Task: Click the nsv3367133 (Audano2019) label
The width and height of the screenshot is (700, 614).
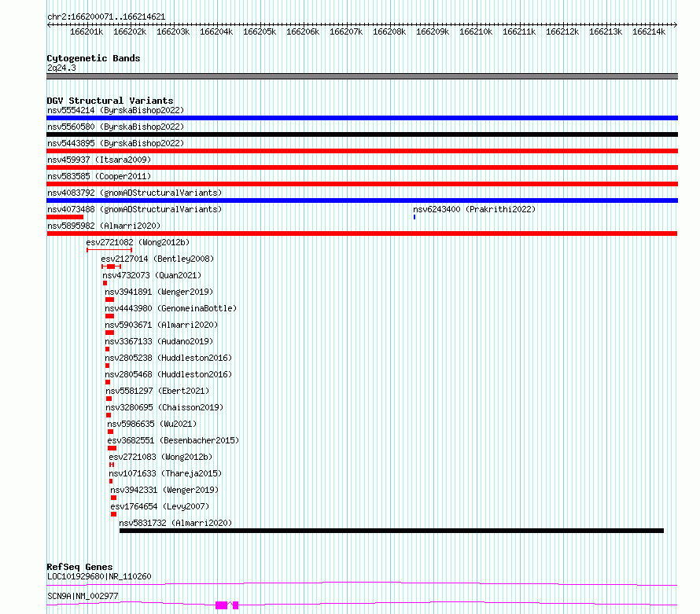Action: [159, 341]
